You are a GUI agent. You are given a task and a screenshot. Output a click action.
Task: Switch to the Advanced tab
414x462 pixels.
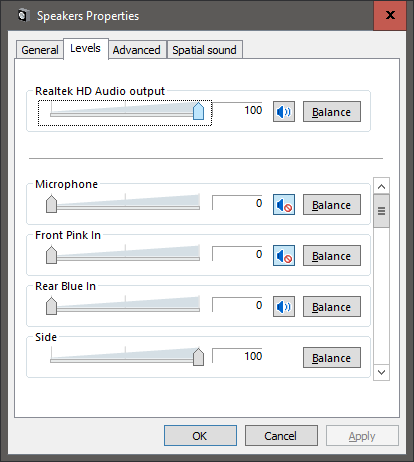pos(137,50)
